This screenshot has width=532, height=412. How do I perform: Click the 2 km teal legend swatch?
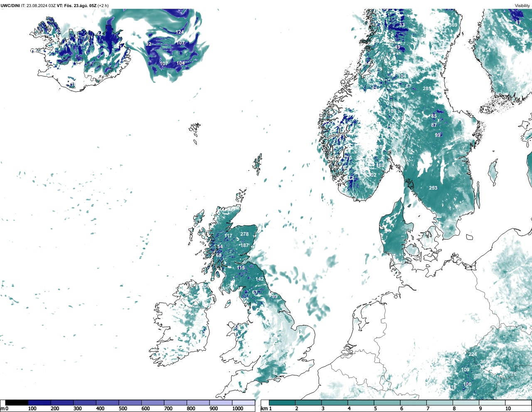(x=308, y=402)
